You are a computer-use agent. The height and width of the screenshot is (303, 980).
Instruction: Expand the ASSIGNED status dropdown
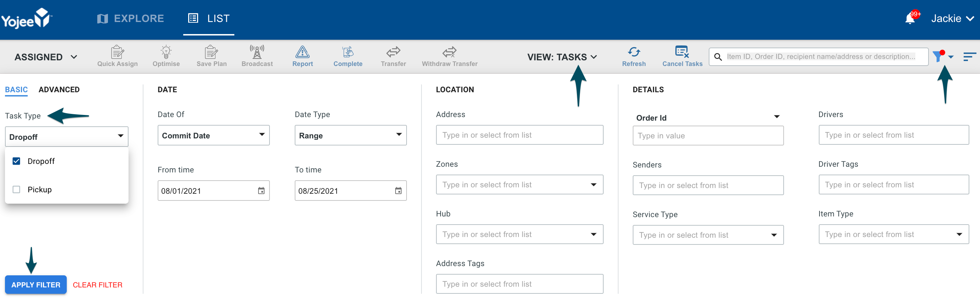[x=46, y=57]
